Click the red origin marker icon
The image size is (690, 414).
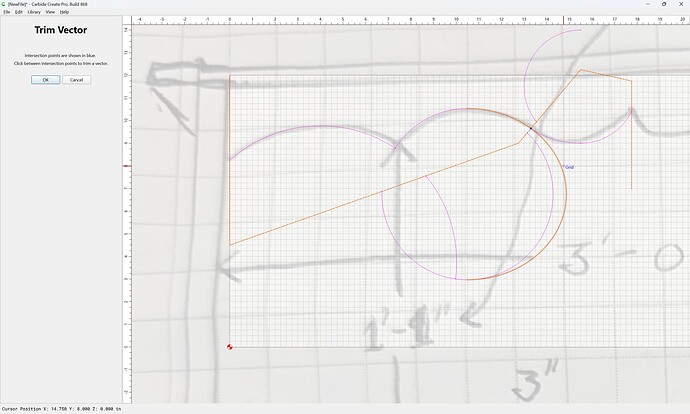229,347
